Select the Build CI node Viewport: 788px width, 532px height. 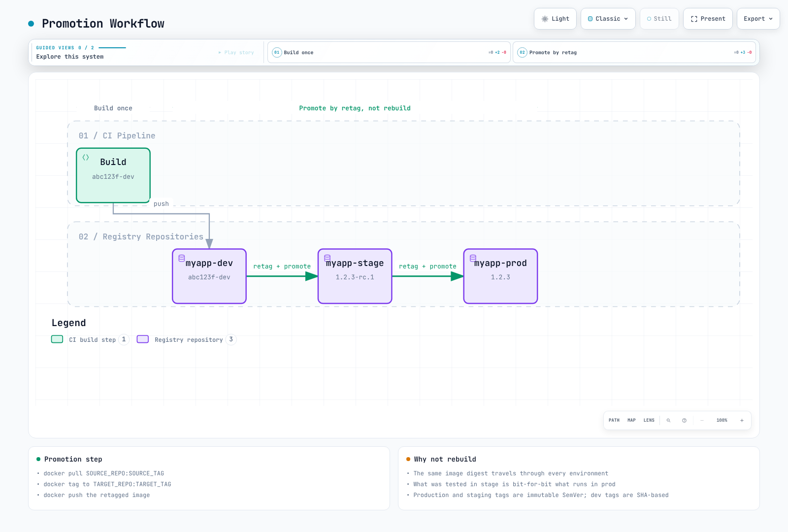tap(113, 175)
